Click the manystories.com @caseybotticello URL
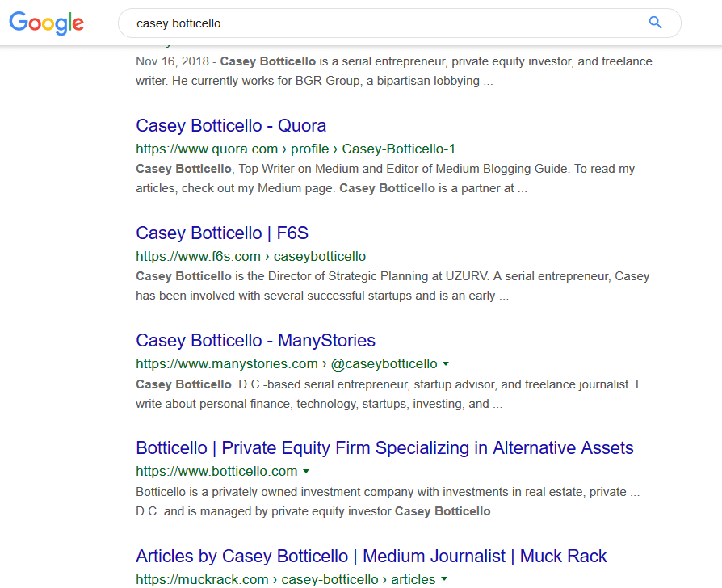Viewport: 722px width, 588px height. (x=286, y=363)
